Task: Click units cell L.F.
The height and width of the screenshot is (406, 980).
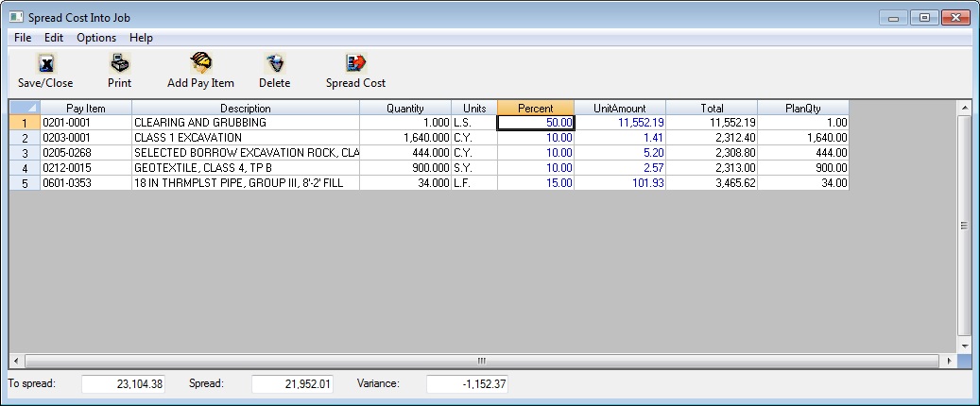Action: (474, 183)
